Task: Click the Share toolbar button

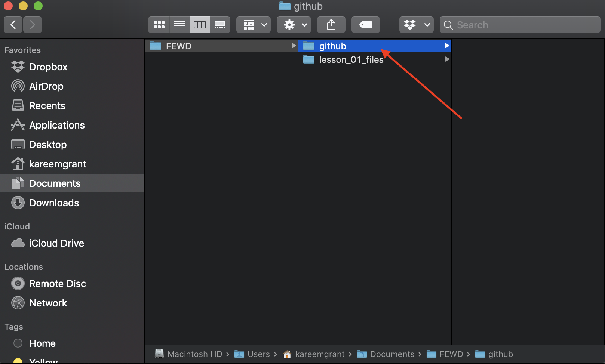Action: (x=331, y=25)
